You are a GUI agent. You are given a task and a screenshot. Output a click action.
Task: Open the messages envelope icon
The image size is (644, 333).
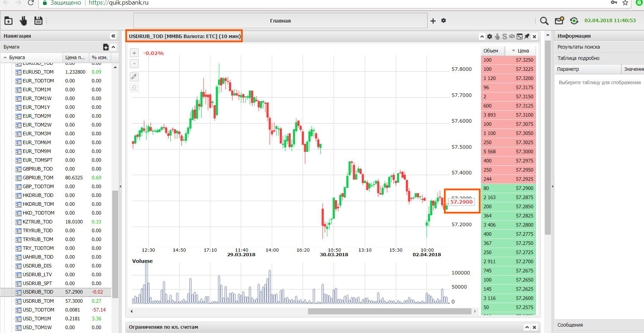click(x=559, y=21)
